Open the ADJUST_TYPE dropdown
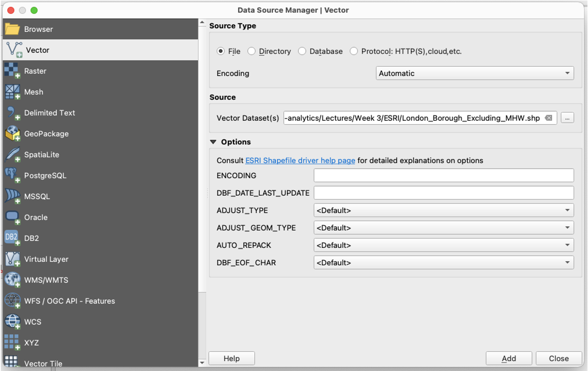This screenshot has width=588, height=371. point(443,210)
